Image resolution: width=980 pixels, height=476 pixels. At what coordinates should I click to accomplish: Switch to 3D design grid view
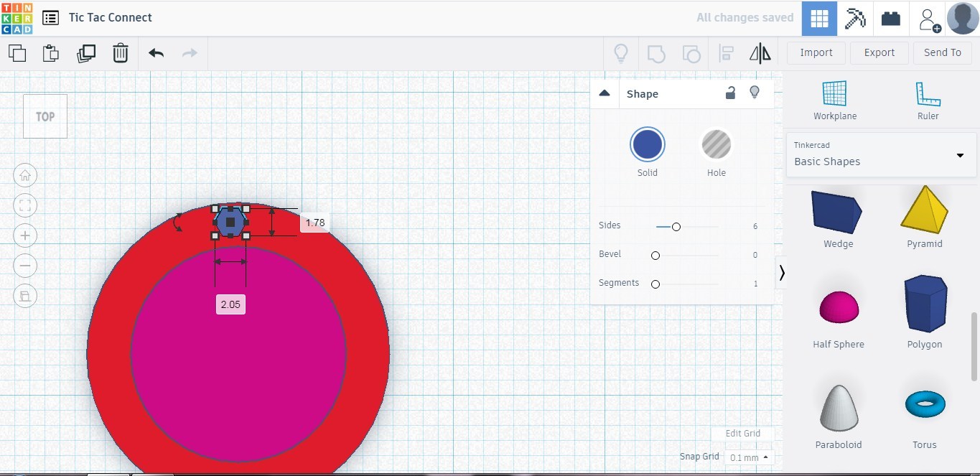pos(819,19)
